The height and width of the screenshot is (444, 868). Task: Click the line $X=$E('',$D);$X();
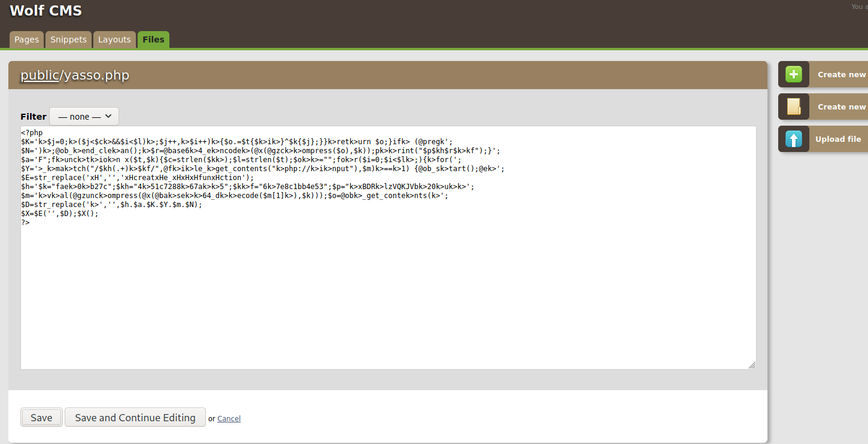tap(59, 214)
